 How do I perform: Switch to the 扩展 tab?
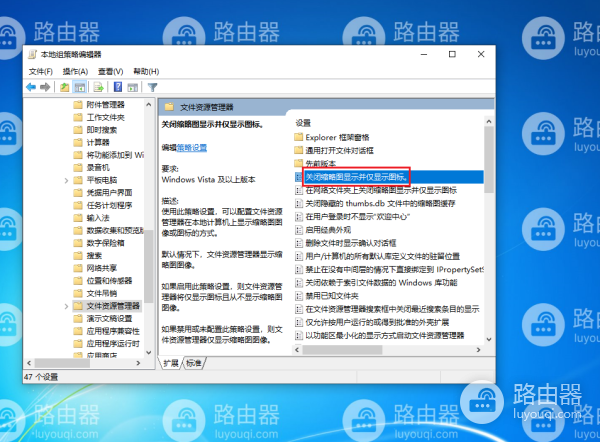[171, 363]
